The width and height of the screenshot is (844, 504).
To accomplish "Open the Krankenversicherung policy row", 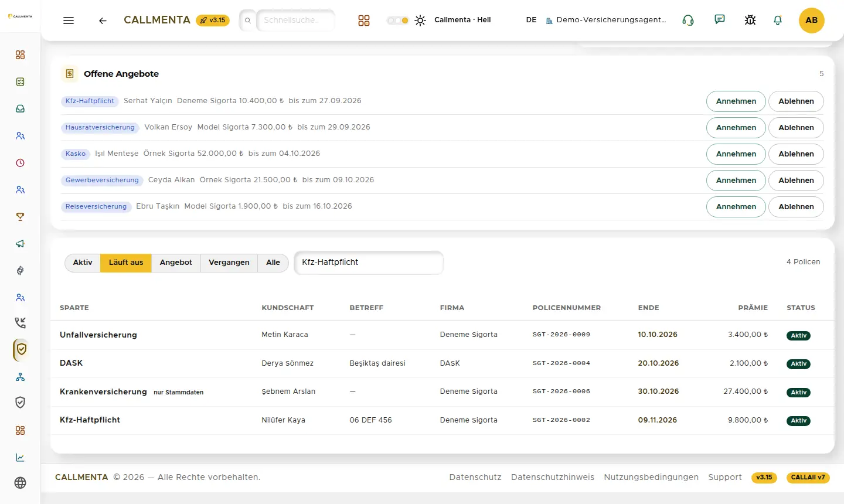I will coord(443,391).
